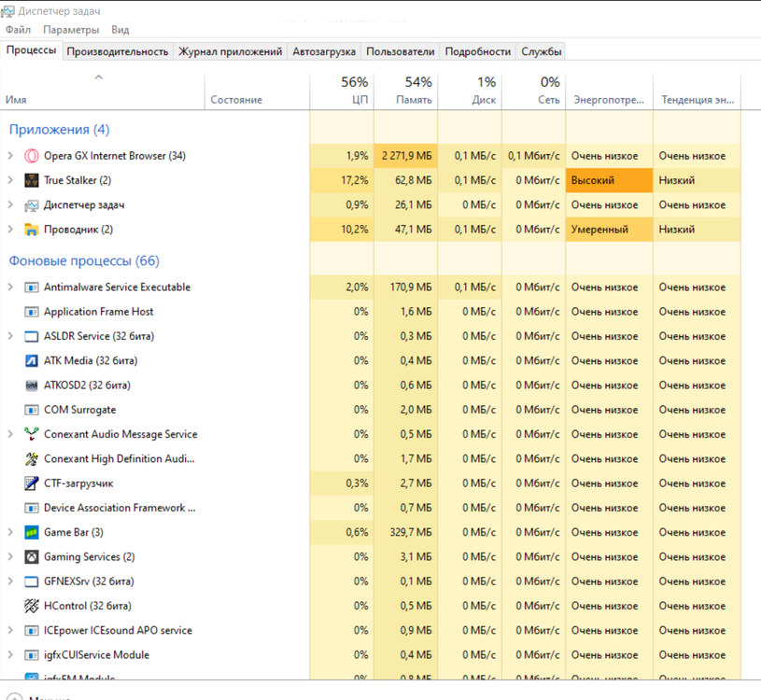Image resolution: width=761 pixels, height=700 pixels.
Task: Select the Gaming Services Xbox icon
Action: tap(32, 557)
